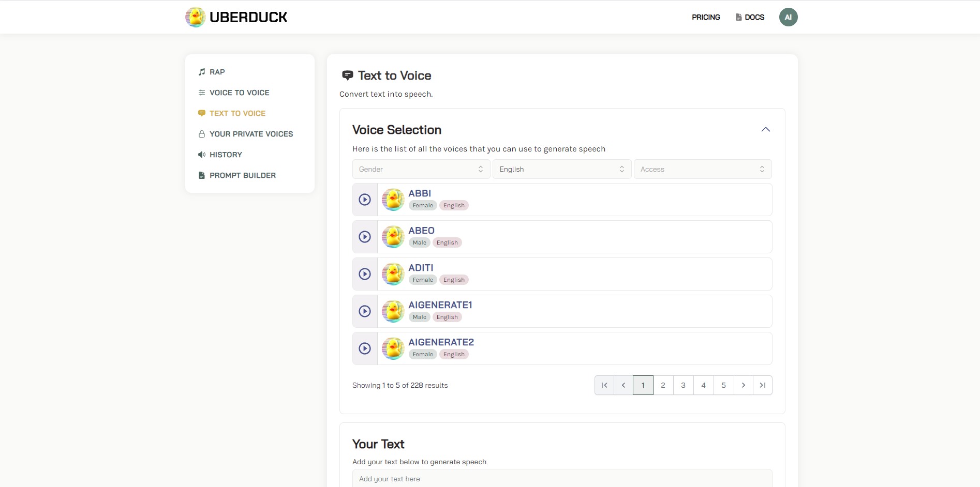The width and height of the screenshot is (980, 487).
Task: Jump to last page of voices
Action: point(763,385)
